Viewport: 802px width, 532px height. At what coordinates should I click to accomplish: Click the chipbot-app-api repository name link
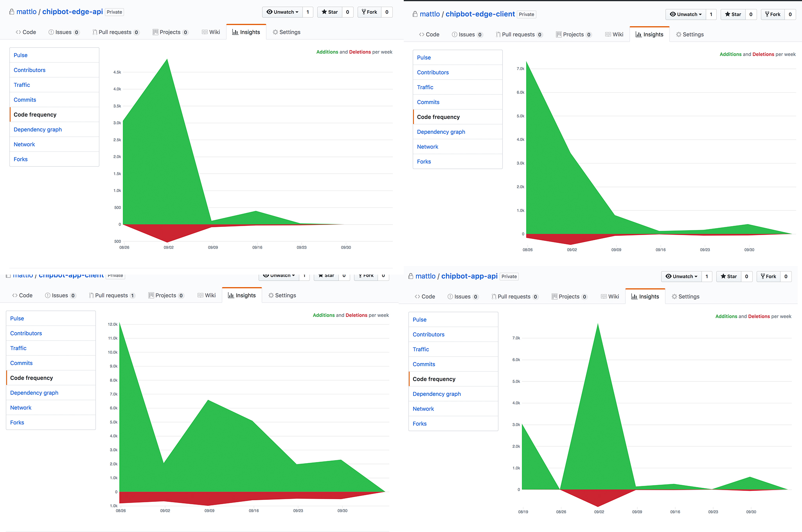click(x=469, y=276)
